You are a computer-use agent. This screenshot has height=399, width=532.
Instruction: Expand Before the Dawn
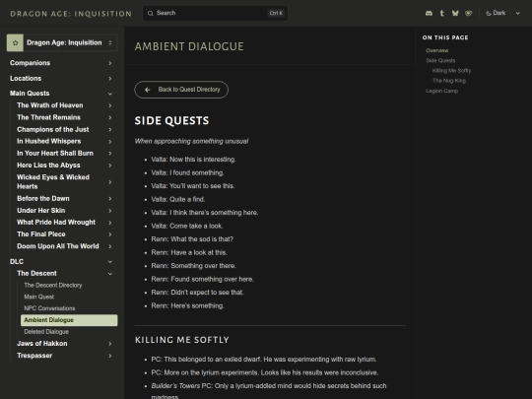point(64,198)
